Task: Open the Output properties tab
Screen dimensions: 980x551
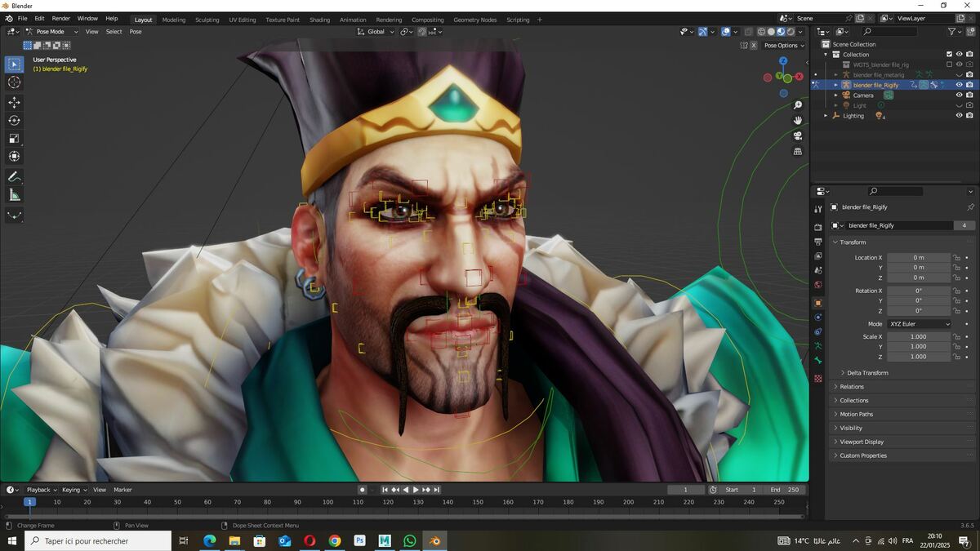Action: point(818,242)
